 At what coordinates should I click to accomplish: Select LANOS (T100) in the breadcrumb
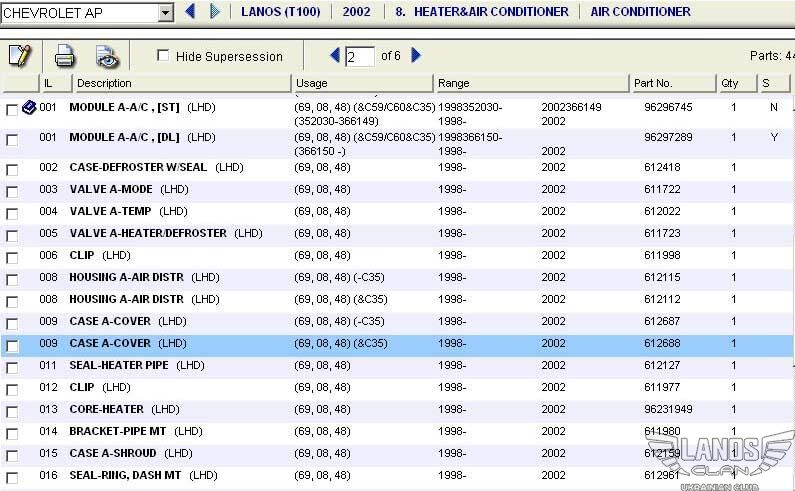(x=282, y=12)
